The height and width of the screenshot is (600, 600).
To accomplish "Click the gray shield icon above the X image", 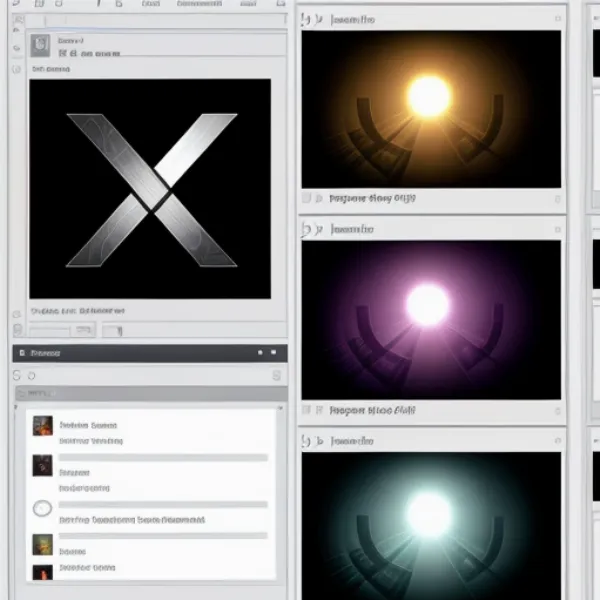I will (40, 45).
